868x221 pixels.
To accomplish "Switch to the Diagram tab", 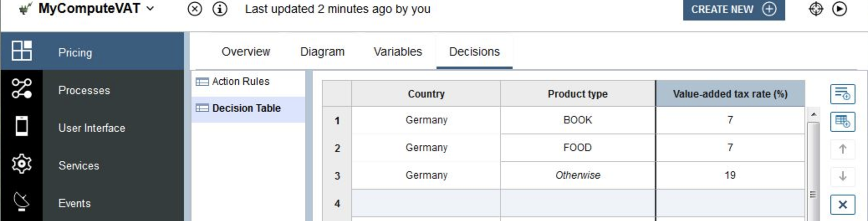I will (322, 51).
